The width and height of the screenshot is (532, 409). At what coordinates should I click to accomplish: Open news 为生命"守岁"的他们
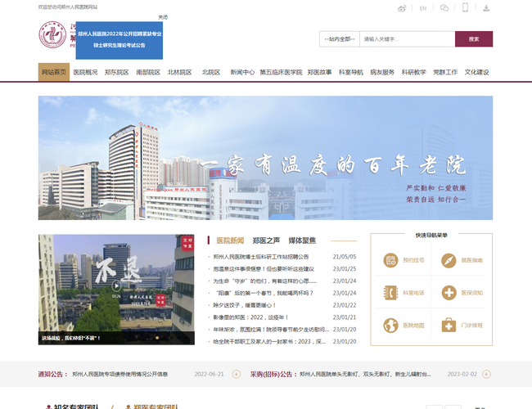[264, 281]
